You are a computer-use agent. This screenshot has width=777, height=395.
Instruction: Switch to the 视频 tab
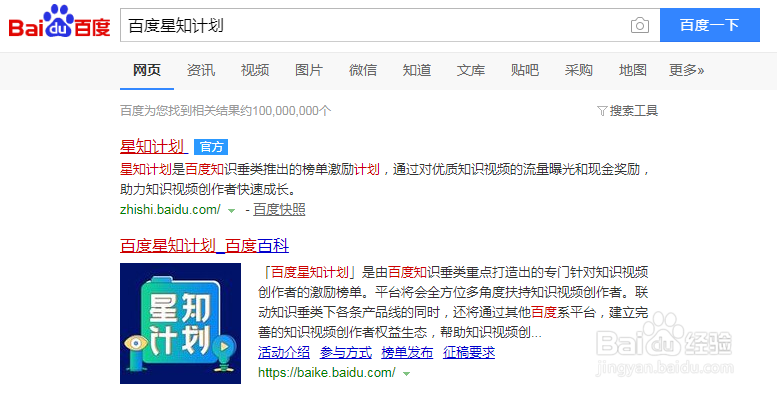pyautogui.click(x=255, y=70)
